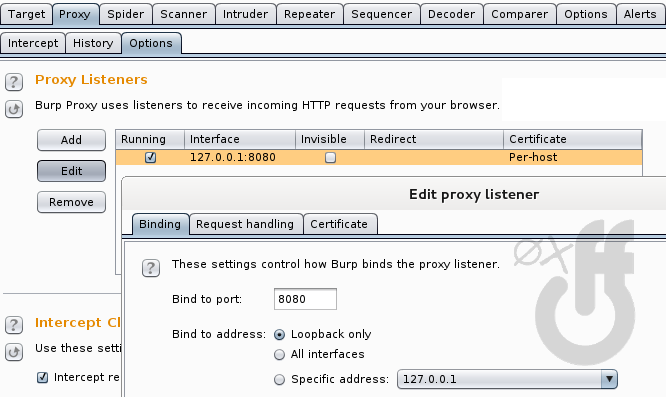Select Specific address radio button
The image size is (666, 397).
[279, 379]
